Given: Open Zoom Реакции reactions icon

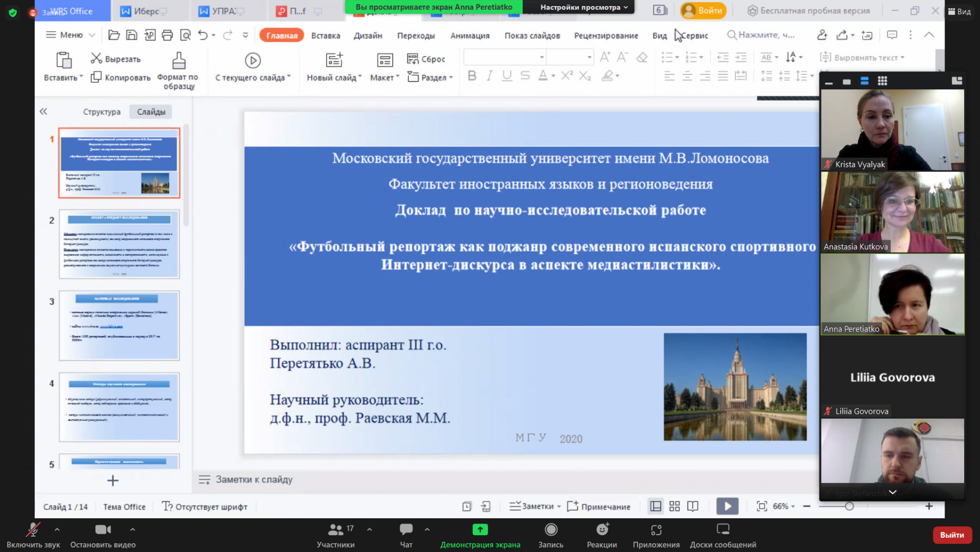Looking at the screenshot, I should point(602,530).
